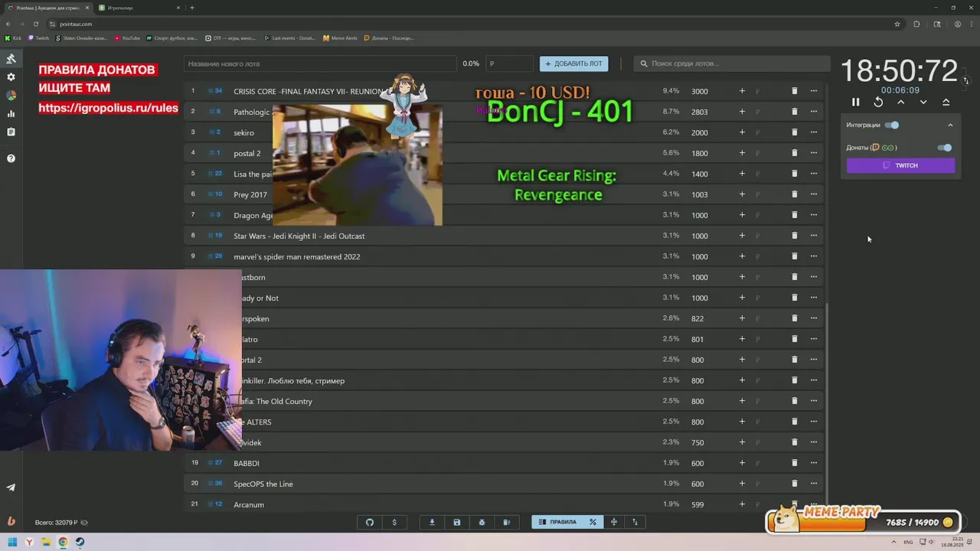Click the dollar sign icon in bottom toolbar
The width and height of the screenshot is (980, 551).
tap(394, 522)
